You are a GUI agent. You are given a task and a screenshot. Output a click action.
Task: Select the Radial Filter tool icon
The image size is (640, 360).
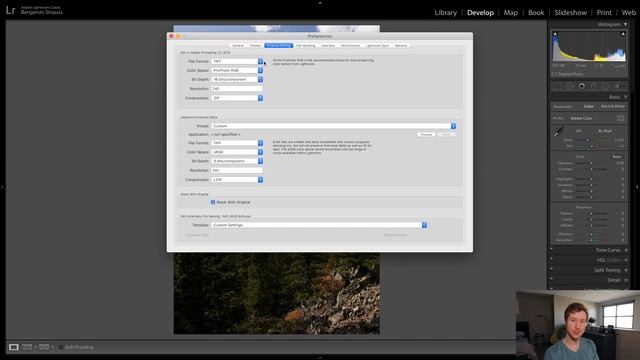(605, 86)
